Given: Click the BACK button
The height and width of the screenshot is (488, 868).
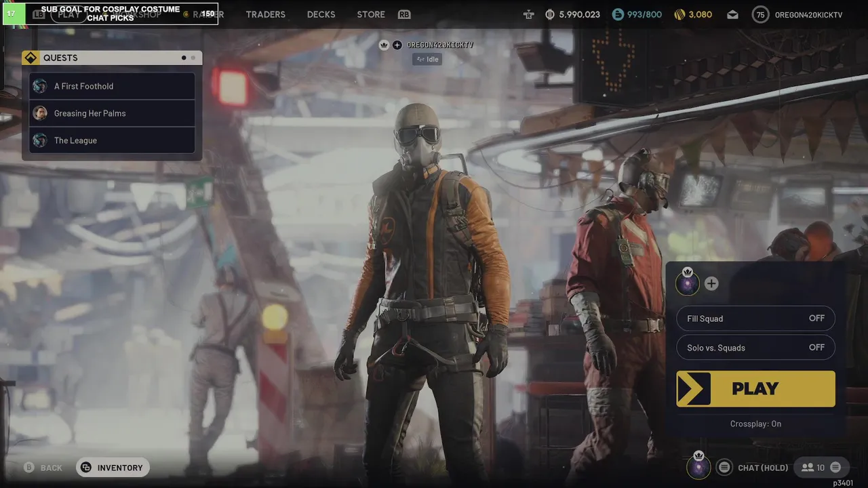Looking at the screenshot, I should [43, 468].
